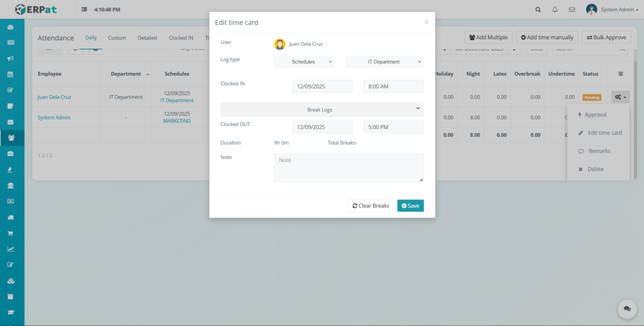The image size is (644, 326).
Task: Click the Clocked OUT date field
Action: pos(322,127)
